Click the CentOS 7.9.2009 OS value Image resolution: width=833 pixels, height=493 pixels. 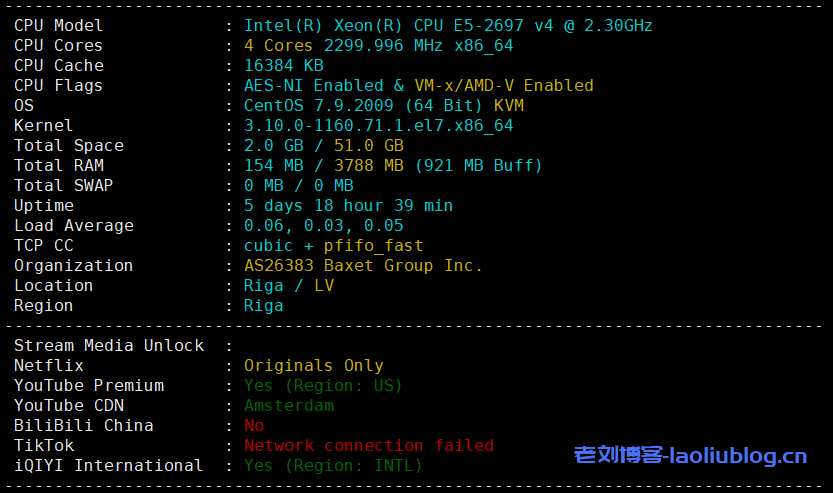coord(323,106)
